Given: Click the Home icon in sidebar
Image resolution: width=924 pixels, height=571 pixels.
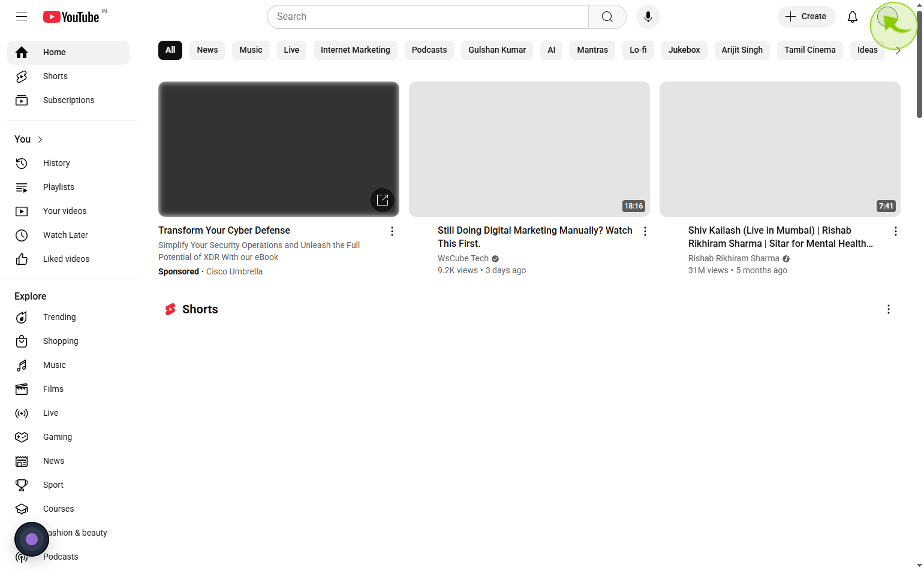Looking at the screenshot, I should [x=22, y=53].
